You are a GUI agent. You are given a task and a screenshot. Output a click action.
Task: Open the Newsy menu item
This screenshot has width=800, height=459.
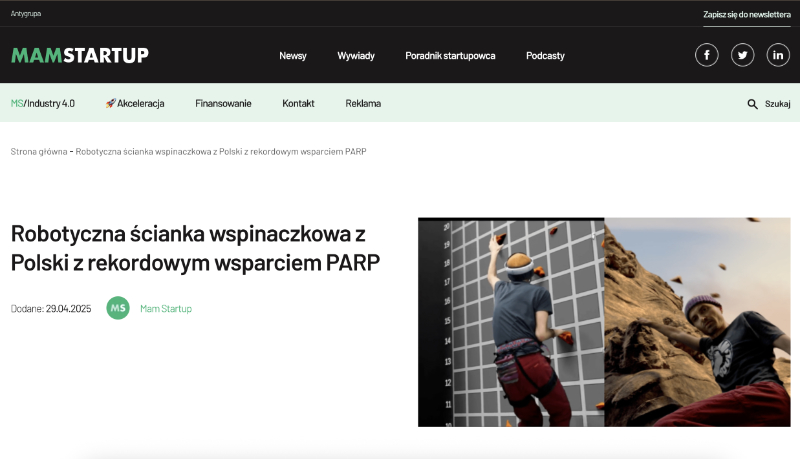[x=293, y=56]
